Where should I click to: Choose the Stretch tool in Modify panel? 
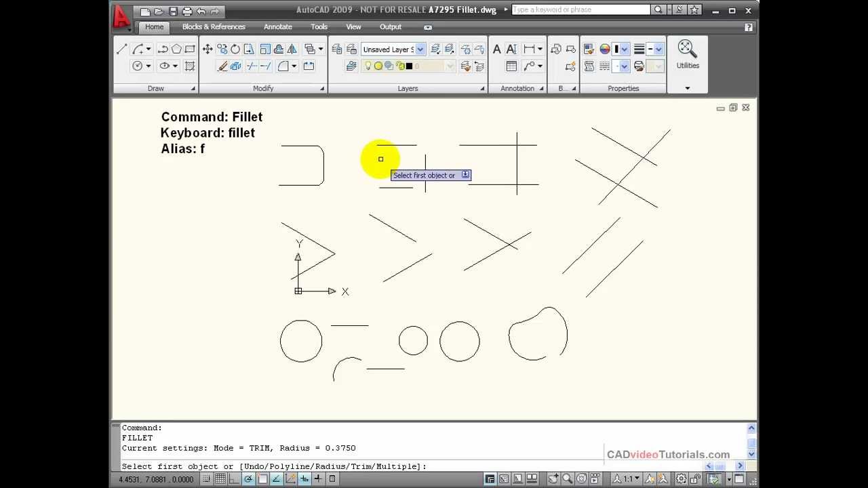coord(249,49)
